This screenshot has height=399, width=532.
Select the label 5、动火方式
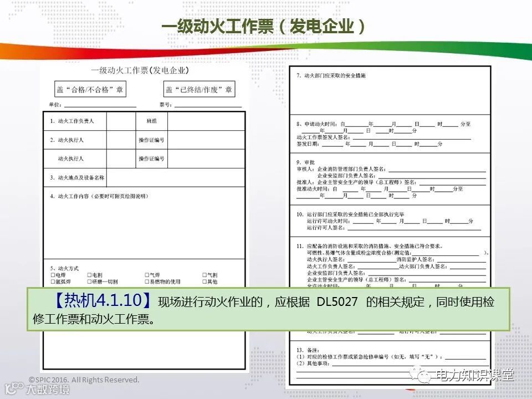tap(64, 268)
